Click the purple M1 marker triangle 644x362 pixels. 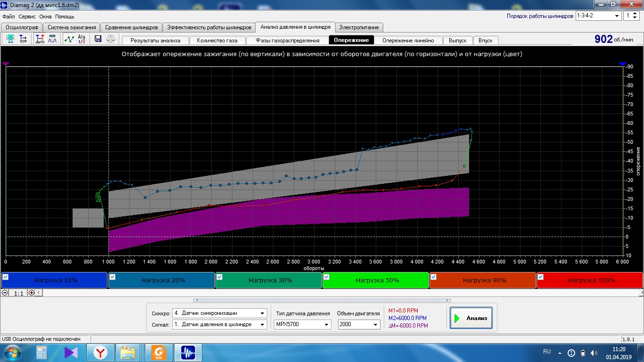(x=6, y=64)
